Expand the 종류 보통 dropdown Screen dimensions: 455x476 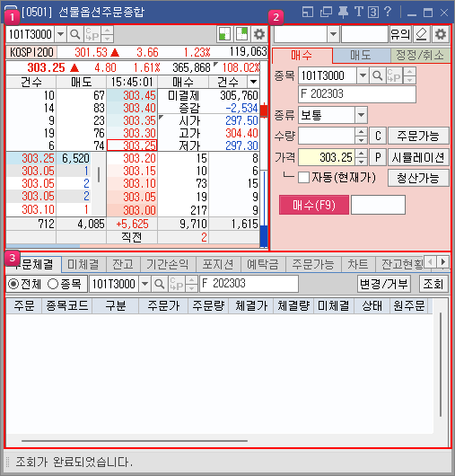pyautogui.click(x=361, y=115)
